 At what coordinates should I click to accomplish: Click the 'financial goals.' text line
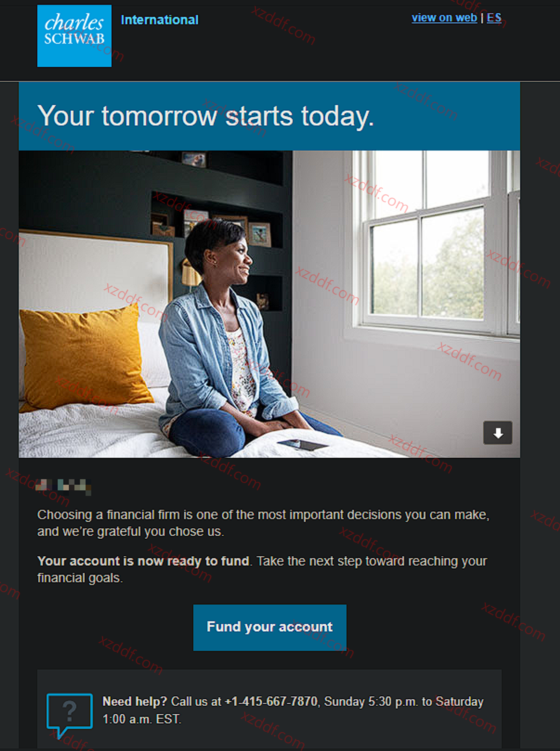tap(80, 578)
